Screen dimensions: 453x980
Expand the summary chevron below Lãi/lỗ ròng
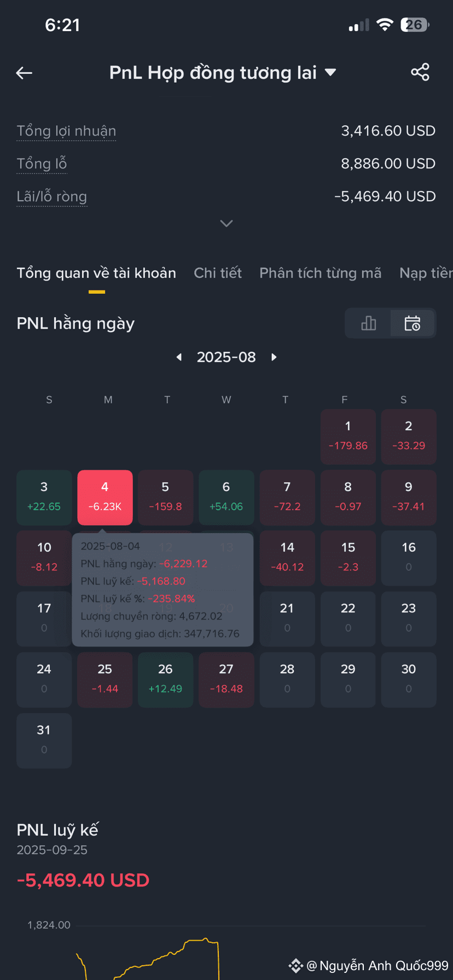(x=226, y=223)
